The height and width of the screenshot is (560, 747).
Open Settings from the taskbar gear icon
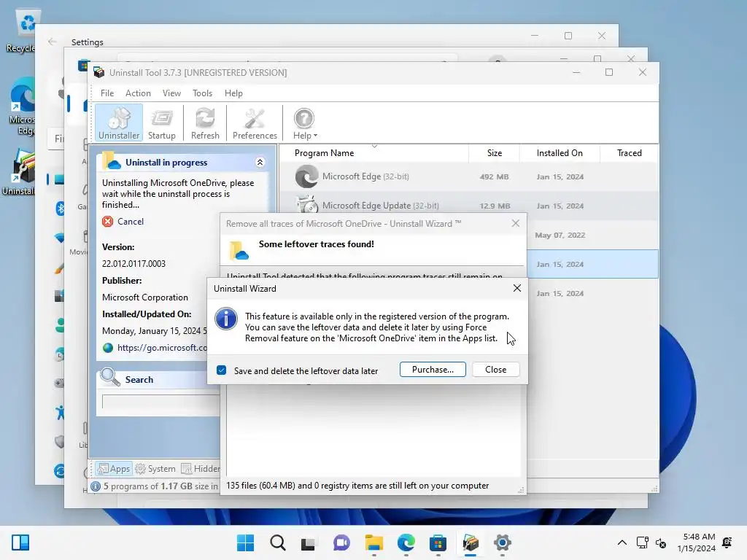click(x=502, y=542)
